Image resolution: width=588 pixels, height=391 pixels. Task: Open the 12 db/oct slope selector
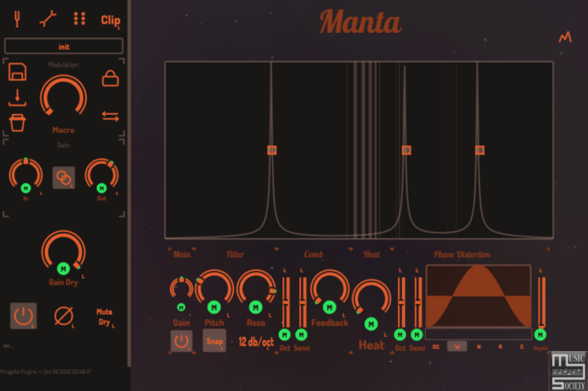click(256, 342)
